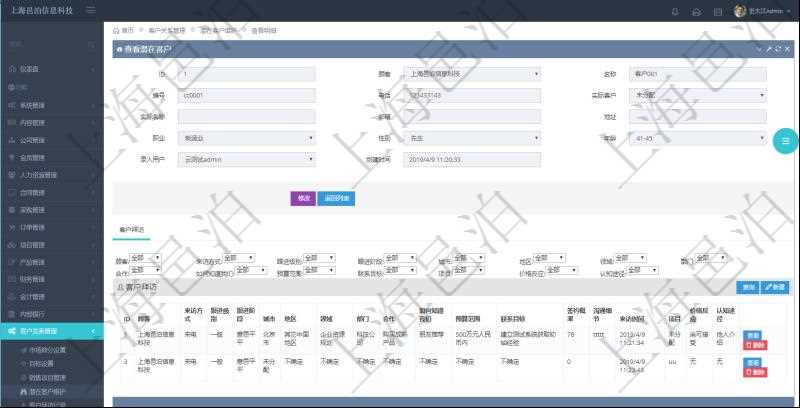Open the 年龄 dropdown showing 41-45
The image size is (800, 408).
696,138
